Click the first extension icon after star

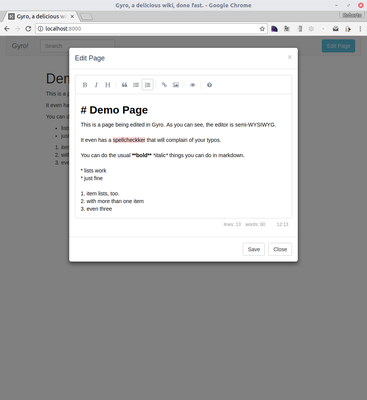click(274, 29)
